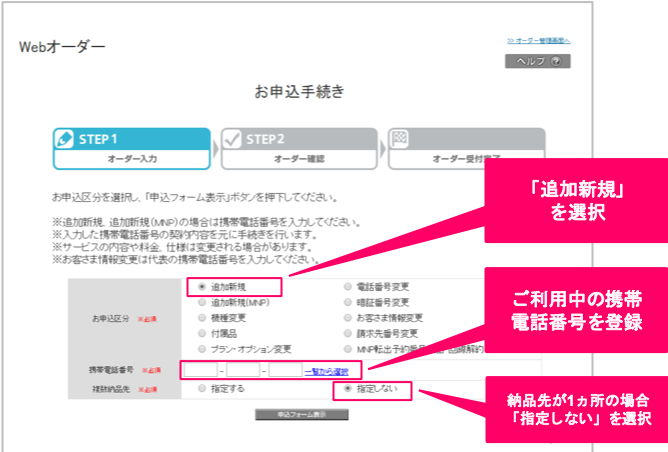Click the STEP 1 オーダー入力 tab
This screenshot has height=452, width=668.
tap(132, 149)
